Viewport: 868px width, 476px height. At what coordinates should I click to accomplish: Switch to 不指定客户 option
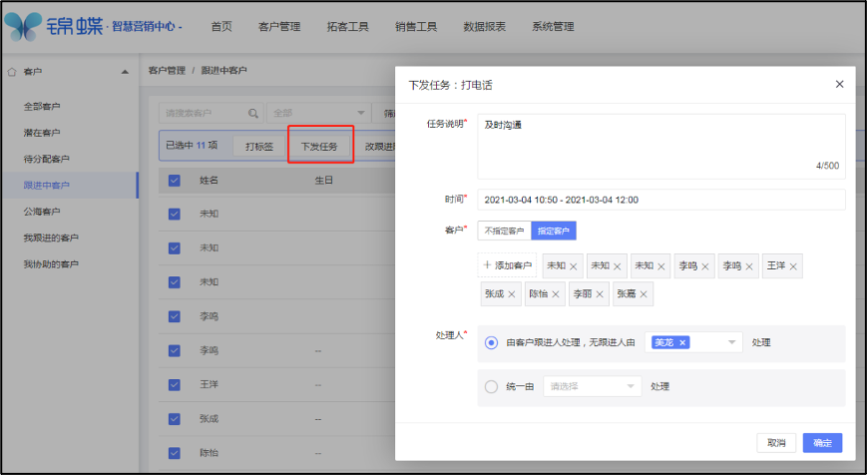[x=504, y=231]
